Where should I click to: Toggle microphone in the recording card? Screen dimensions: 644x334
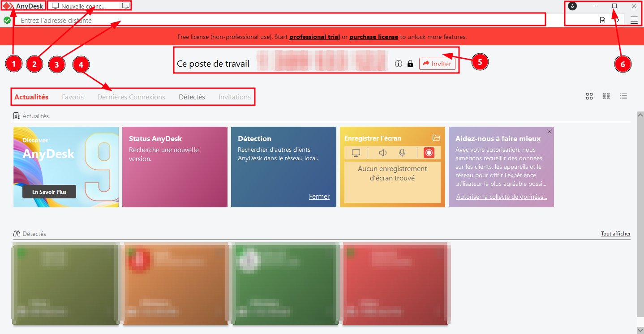click(x=402, y=153)
